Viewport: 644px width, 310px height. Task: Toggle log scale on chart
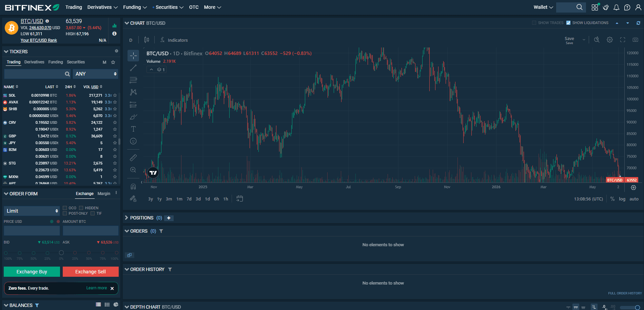(622, 199)
